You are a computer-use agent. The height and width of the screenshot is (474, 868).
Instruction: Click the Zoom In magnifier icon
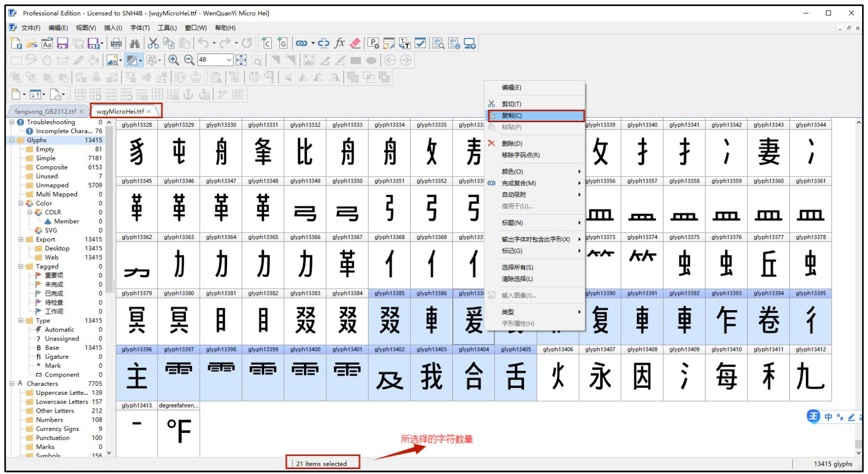click(173, 60)
